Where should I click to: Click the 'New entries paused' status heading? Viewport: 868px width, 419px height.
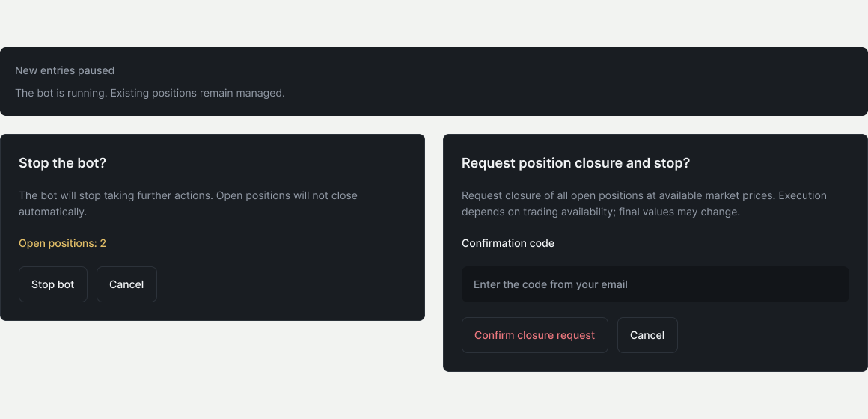(65, 71)
